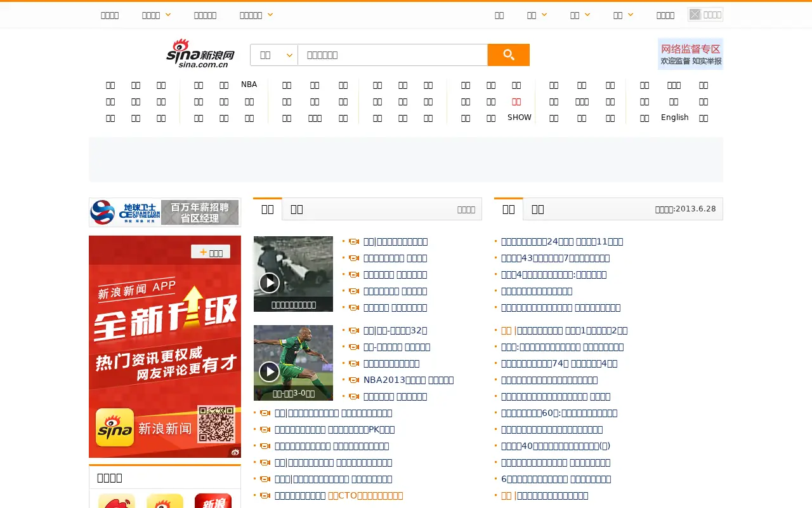The image size is (812, 508).
Task: Click the video icon beside the CTO headline
Action: tap(265, 496)
